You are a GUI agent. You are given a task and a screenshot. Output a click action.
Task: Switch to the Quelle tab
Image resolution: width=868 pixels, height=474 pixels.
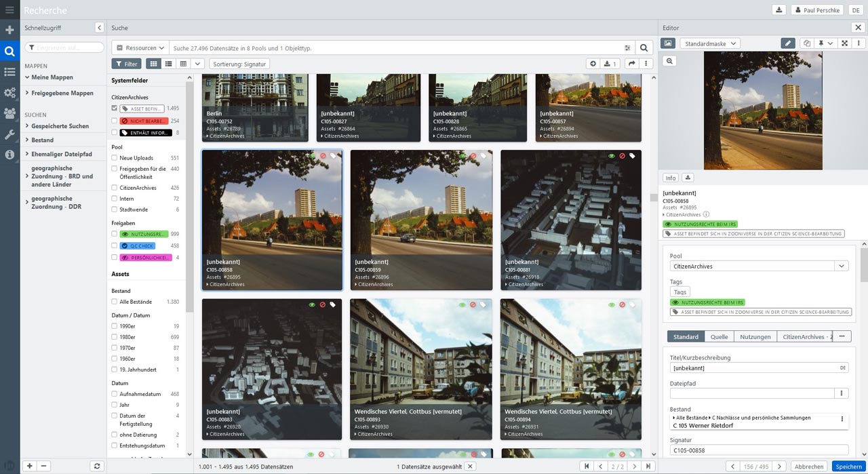pyautogui.click(x=719, y=336)
